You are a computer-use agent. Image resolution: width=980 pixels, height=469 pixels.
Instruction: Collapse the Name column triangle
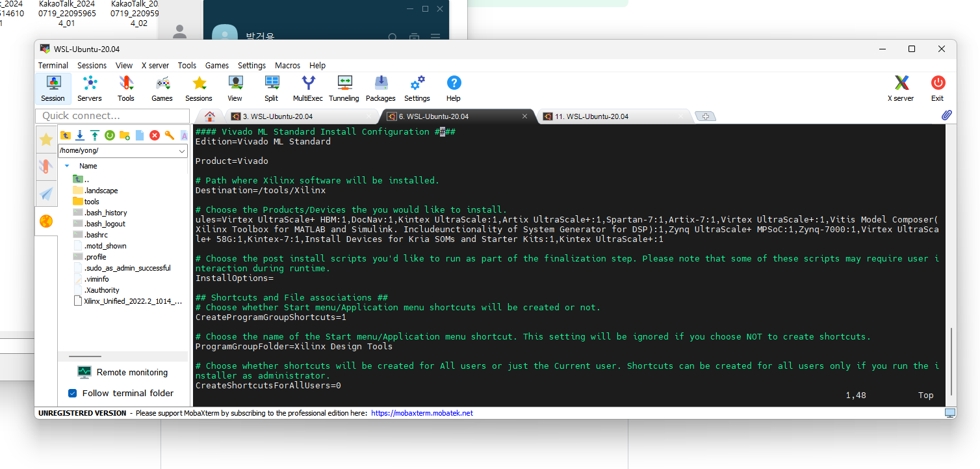pos(66,166)
